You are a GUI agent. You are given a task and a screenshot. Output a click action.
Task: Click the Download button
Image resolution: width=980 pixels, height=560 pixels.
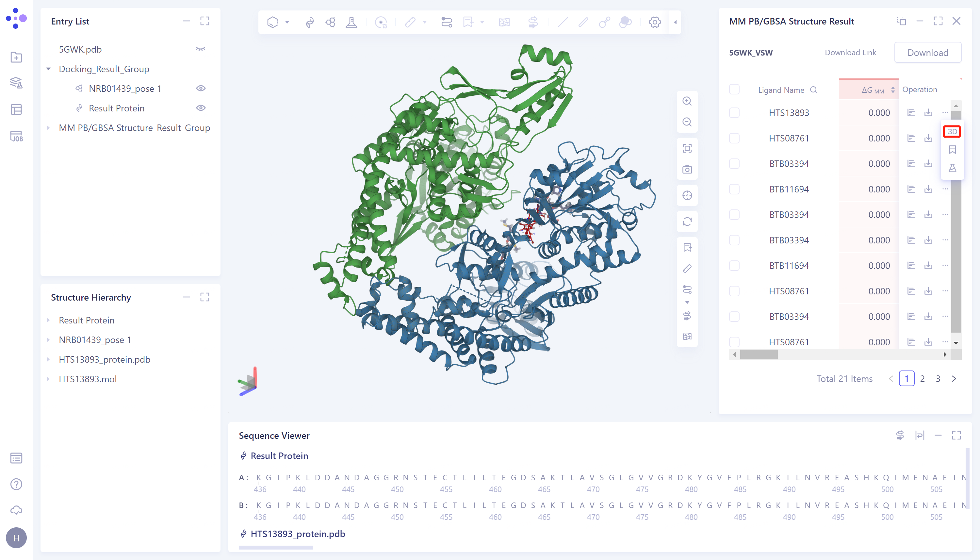[x=927, y=53]
